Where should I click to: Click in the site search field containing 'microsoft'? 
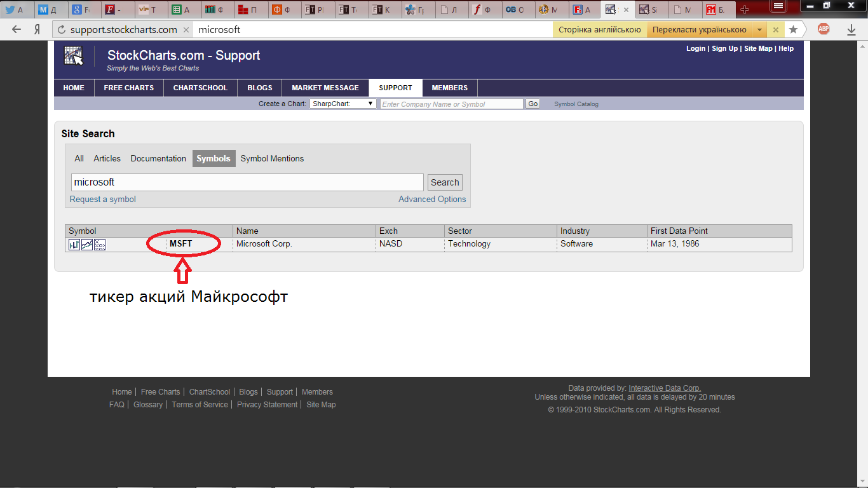point(247,182)
